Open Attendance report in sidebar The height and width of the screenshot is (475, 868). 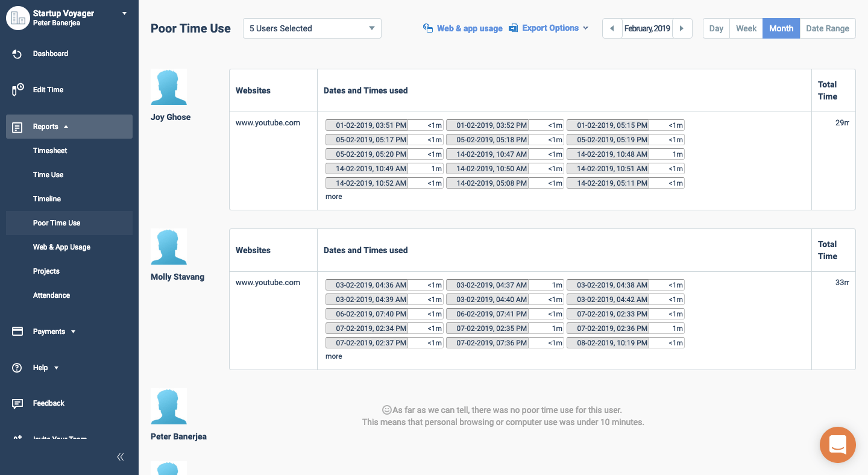click(51, 295)
